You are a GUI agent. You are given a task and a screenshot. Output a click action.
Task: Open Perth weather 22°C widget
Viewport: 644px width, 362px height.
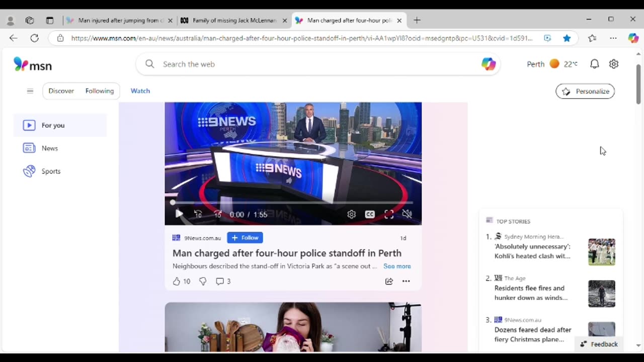coord(552,64)
